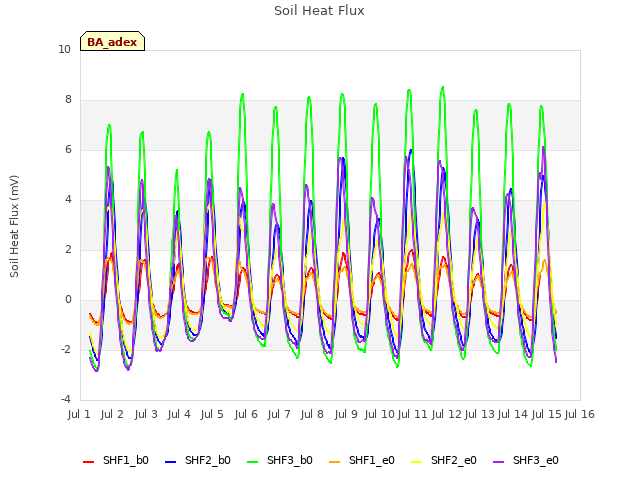Click the Jul 12 x-axis label
Viewport: 640px width, 480px height.
click(x=447, y=414)
